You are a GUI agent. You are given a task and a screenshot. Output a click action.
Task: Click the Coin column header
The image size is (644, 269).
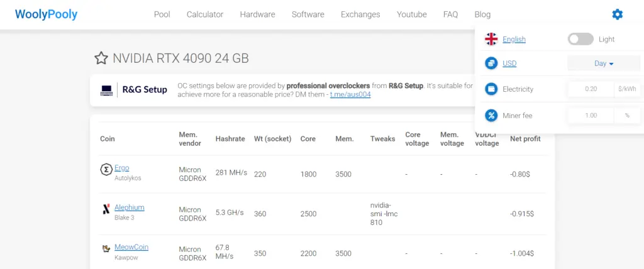click(107, 139)
